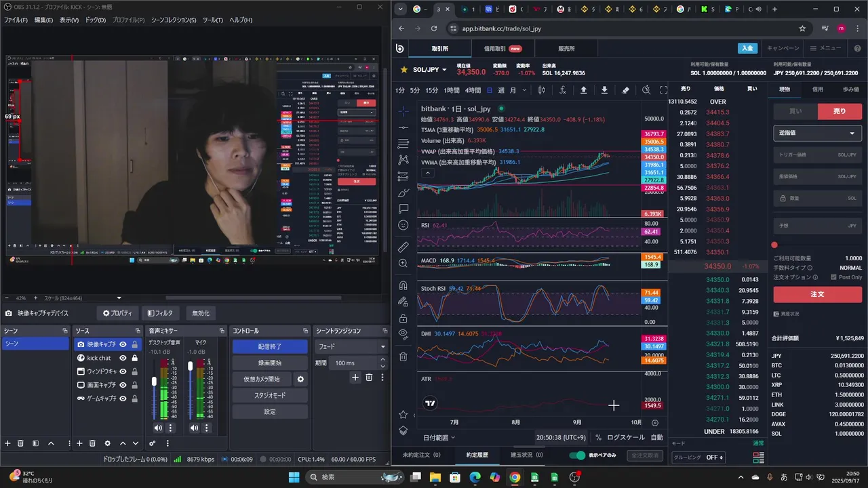Select the brush drawing tool
This screenshot has width=868, height=488.
pyautogui.click(x=403, y=192)
